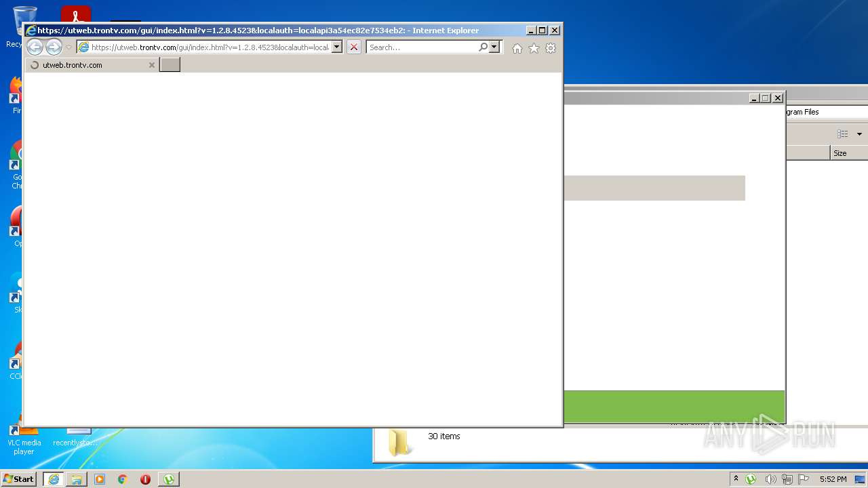Image resolution: width=868 pixels, height=488 pixels.
Task: Expand the address bar autocomplete dropdown
Action: 337,47
